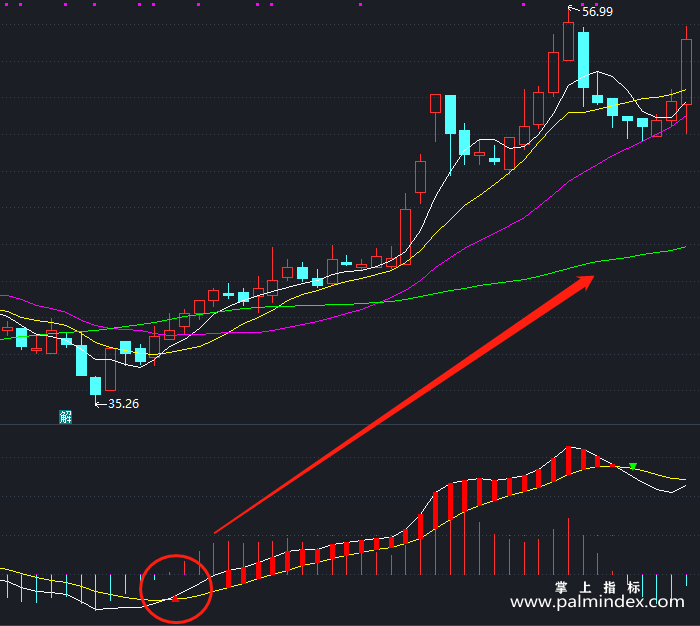Image resolution: width=700 pixels, height=626 pixels.
Task: Select the 35.26 low price label
Action: (x=124, y=404)
